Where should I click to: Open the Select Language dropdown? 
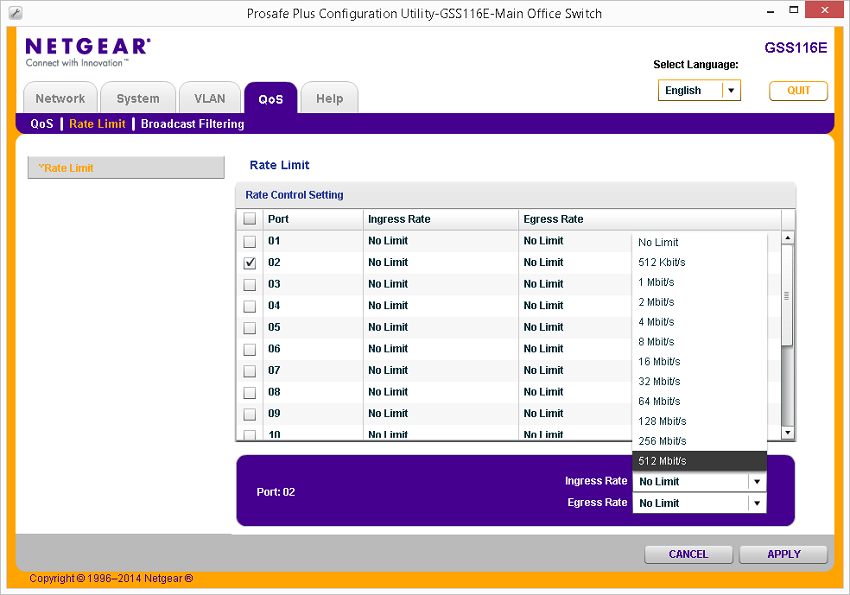pos(699,90)
